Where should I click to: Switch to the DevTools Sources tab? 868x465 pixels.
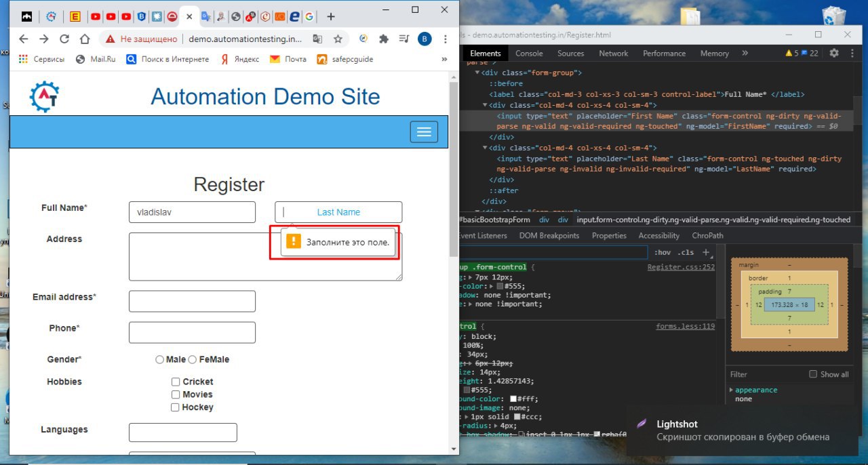(571, 54)
